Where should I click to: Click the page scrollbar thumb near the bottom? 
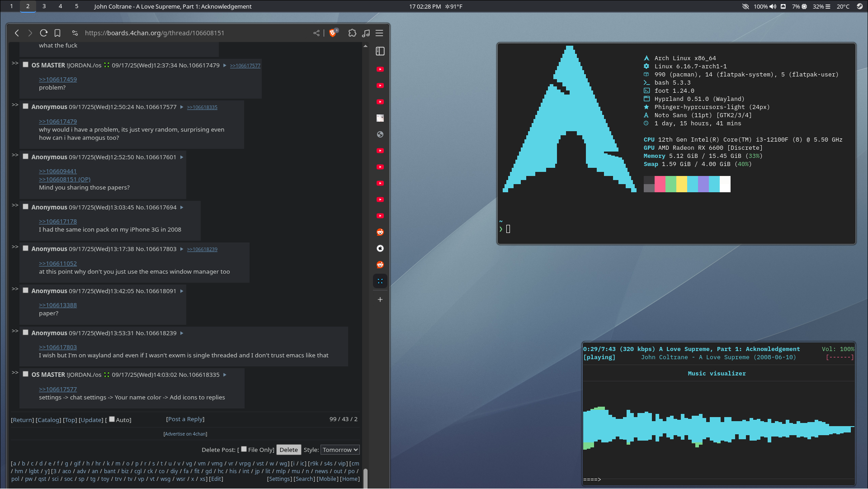point(365,478)
